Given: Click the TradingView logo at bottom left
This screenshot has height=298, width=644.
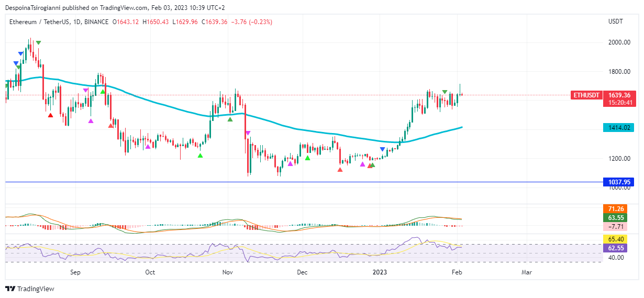Looking at the screenshot, I should pyautogui.click(x=30, y=289).
